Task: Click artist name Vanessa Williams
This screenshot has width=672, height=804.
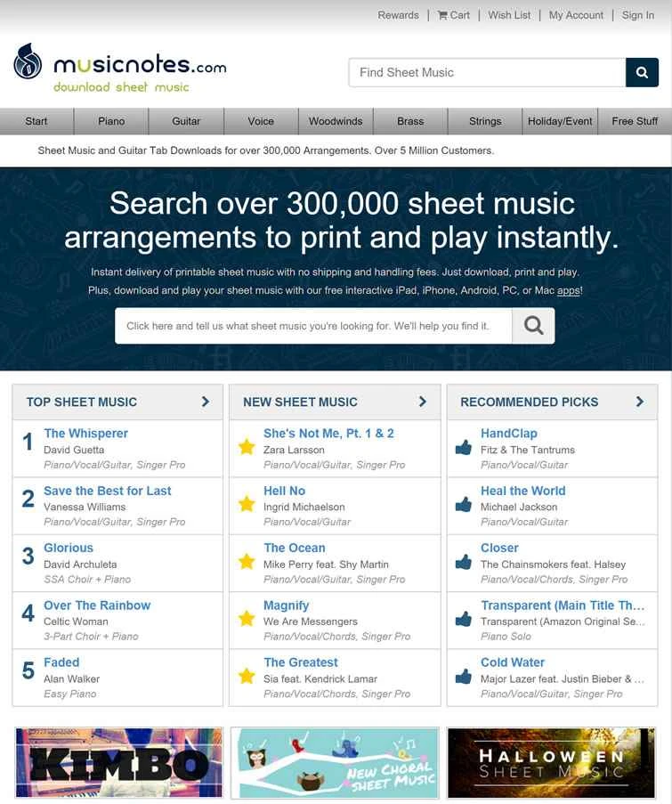Action: coord(85,507)
